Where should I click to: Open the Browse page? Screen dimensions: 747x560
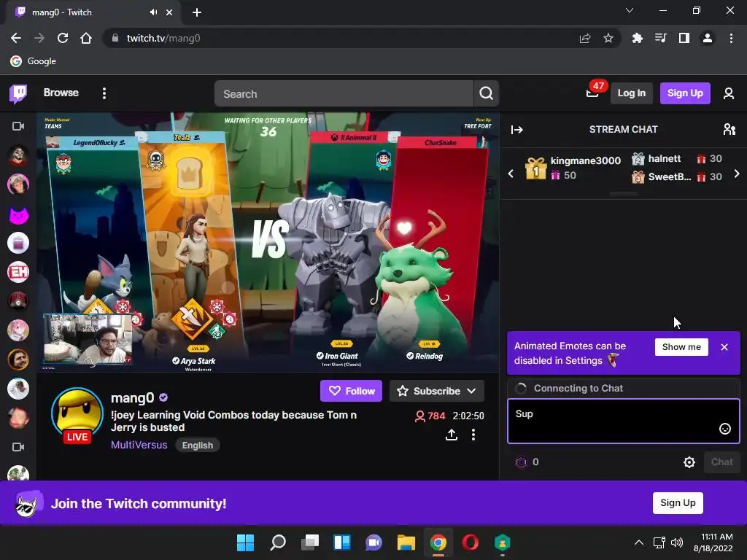click(x=61, y=93)
